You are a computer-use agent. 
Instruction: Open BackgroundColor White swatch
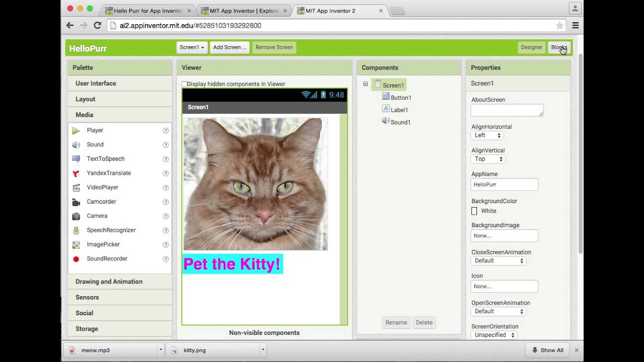pyautogui.click(x=474, y=211)
